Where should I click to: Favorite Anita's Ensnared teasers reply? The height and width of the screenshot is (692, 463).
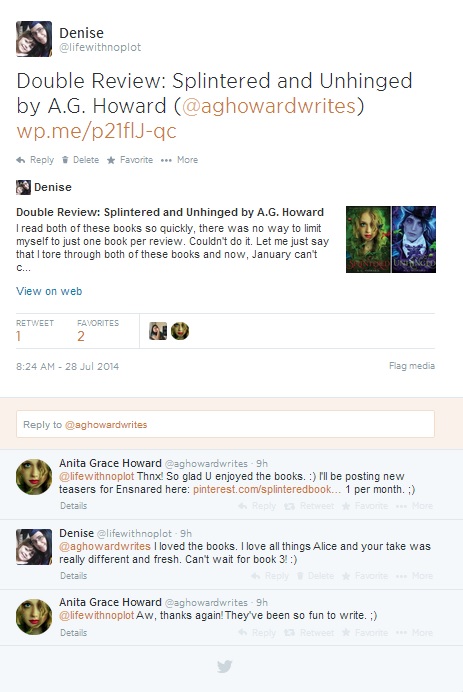click(365, 506)
